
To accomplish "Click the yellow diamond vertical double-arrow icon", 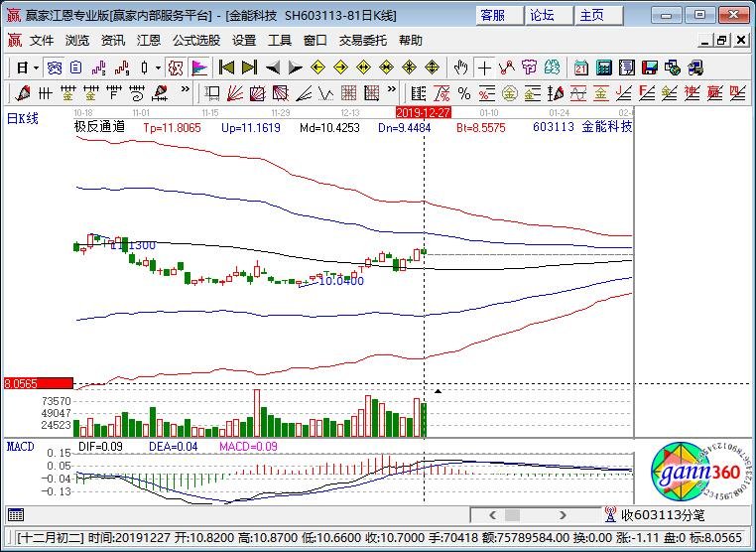I will pyautogui.click(x=432, y=68).
